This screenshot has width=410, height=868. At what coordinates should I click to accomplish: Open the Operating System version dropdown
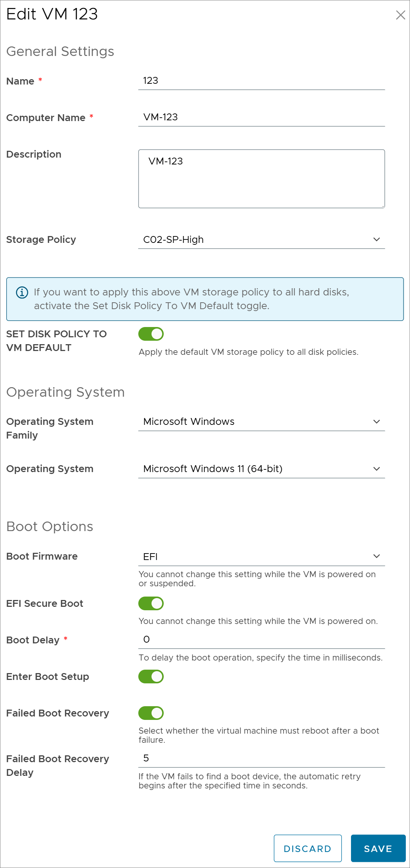pos(262,469)
